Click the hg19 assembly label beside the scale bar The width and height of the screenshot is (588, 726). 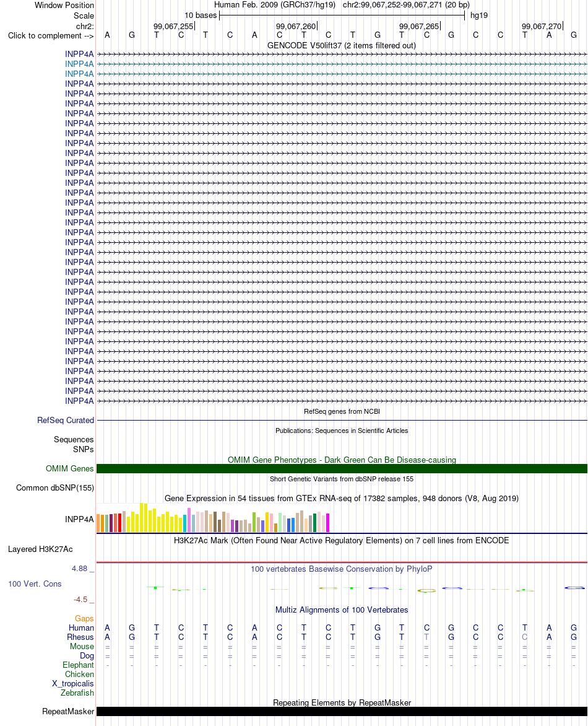(x=479, y=15)
